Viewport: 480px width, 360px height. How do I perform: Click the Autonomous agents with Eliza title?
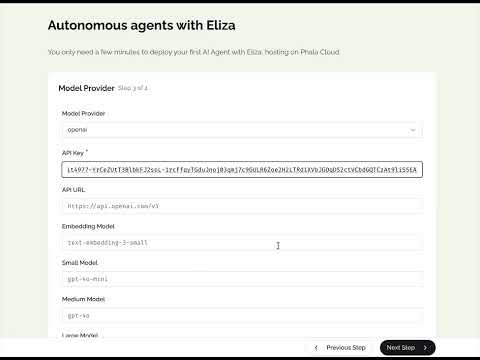(x=141, y=25)
